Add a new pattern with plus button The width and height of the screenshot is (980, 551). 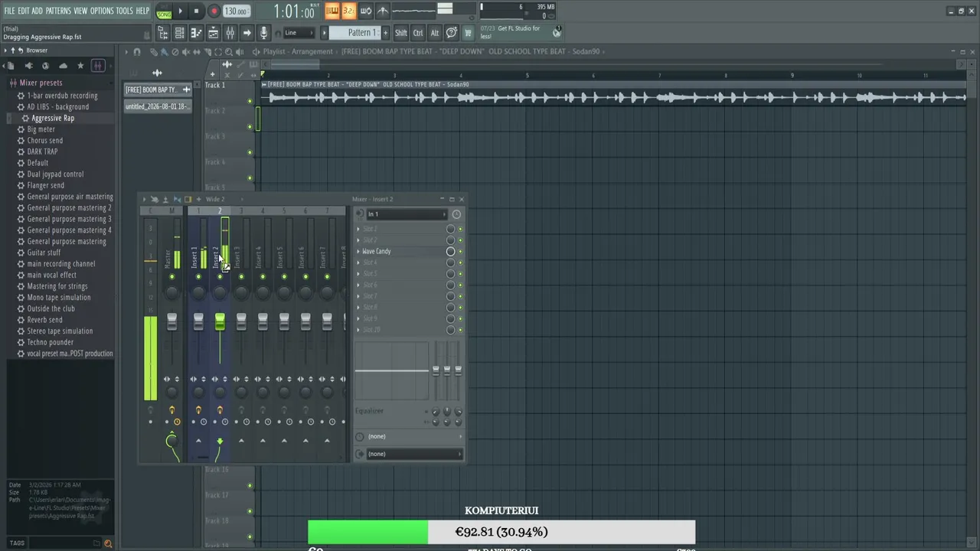[385, 33]
